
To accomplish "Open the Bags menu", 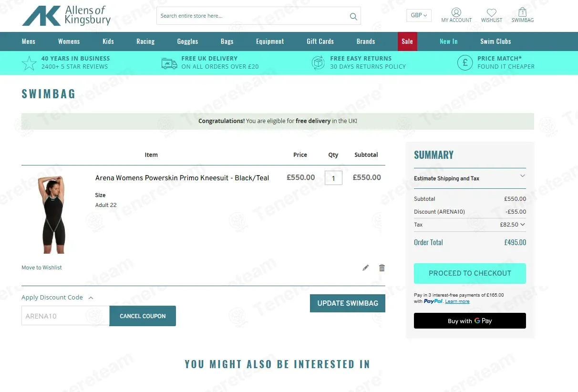I will [x=227, y=41].
